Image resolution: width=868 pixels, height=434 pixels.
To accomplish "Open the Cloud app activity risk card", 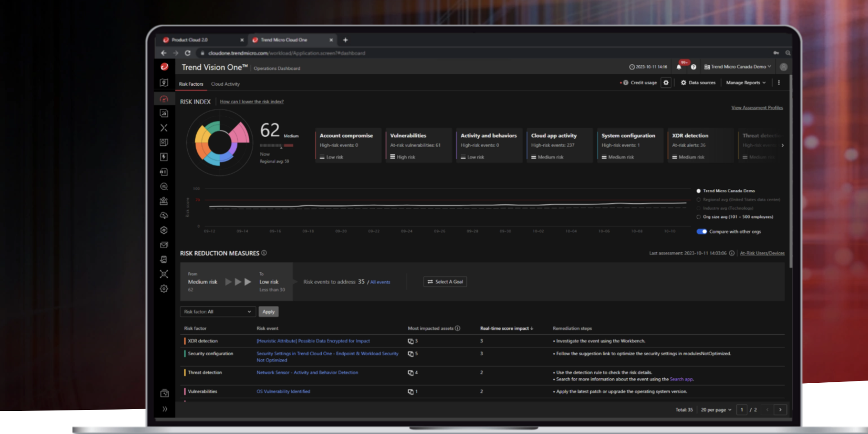I will (x=559, y=145).
